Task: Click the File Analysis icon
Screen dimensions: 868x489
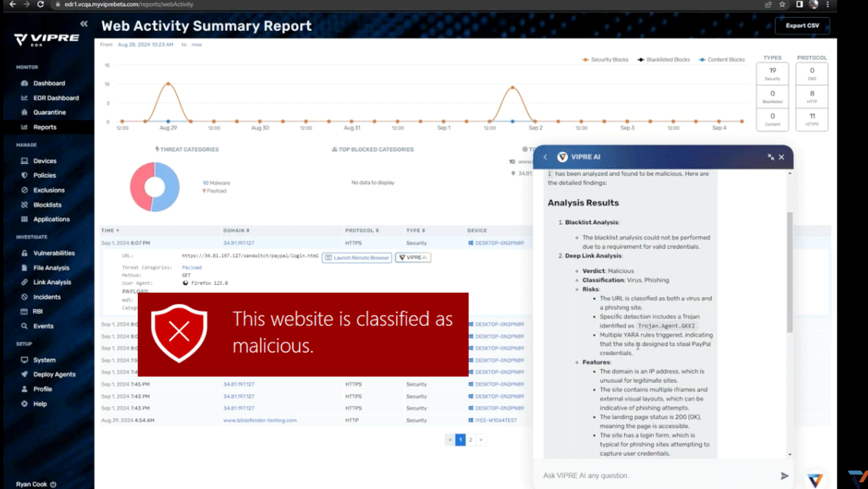Action: point(25,268)
